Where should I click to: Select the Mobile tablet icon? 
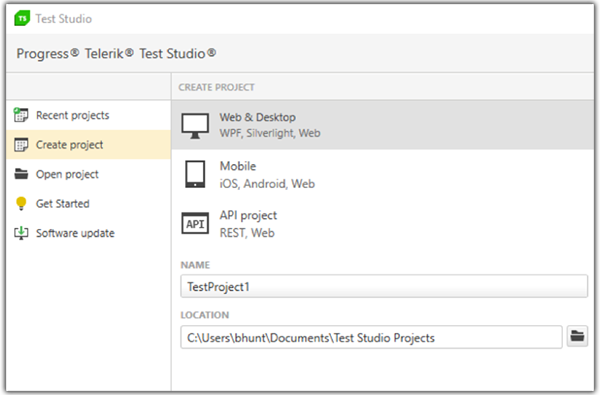[195, 174]
